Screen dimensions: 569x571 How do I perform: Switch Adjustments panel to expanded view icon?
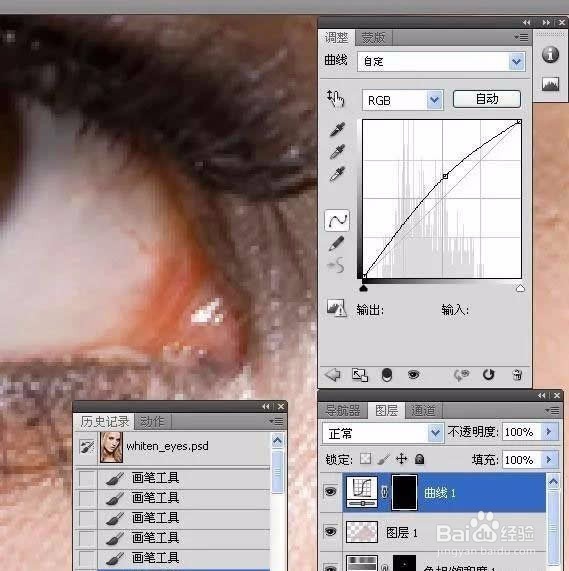360,375
